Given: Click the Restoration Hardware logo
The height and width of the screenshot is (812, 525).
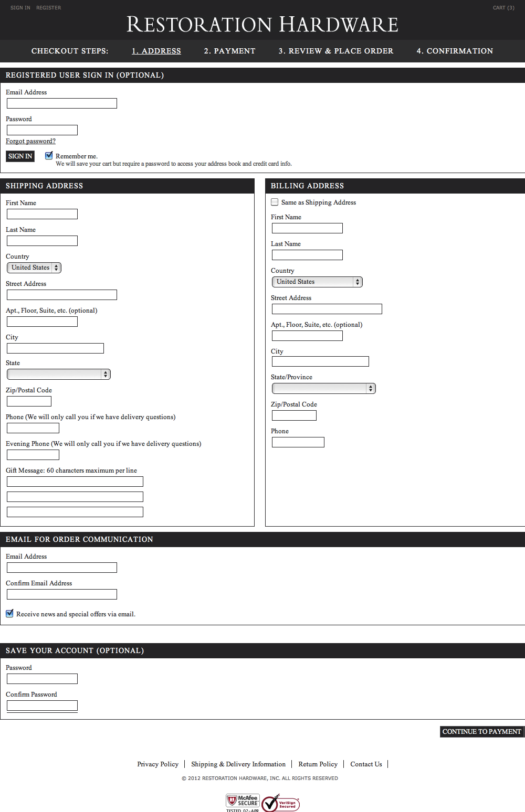Looking at the screenshot, I should coord(262,24).
